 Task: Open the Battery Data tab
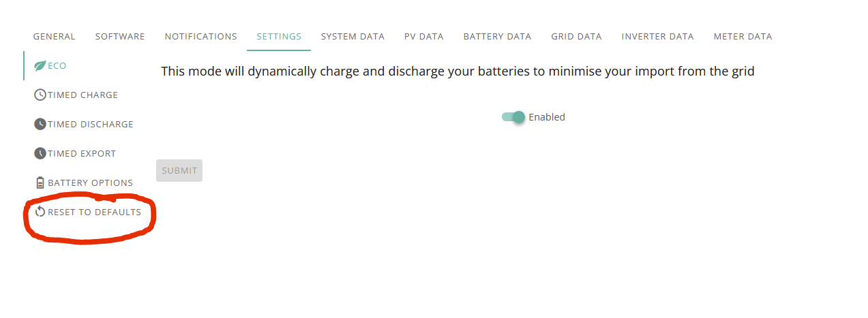[497, 37]
